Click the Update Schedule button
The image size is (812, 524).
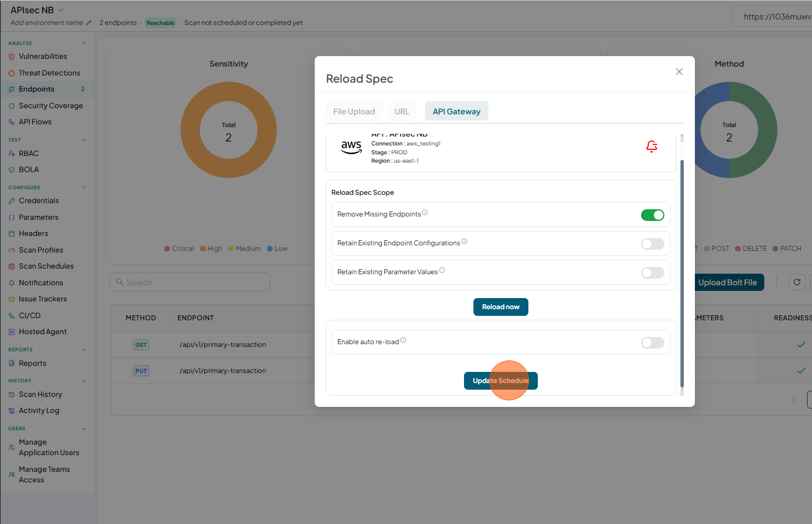[x=501, y=381]
